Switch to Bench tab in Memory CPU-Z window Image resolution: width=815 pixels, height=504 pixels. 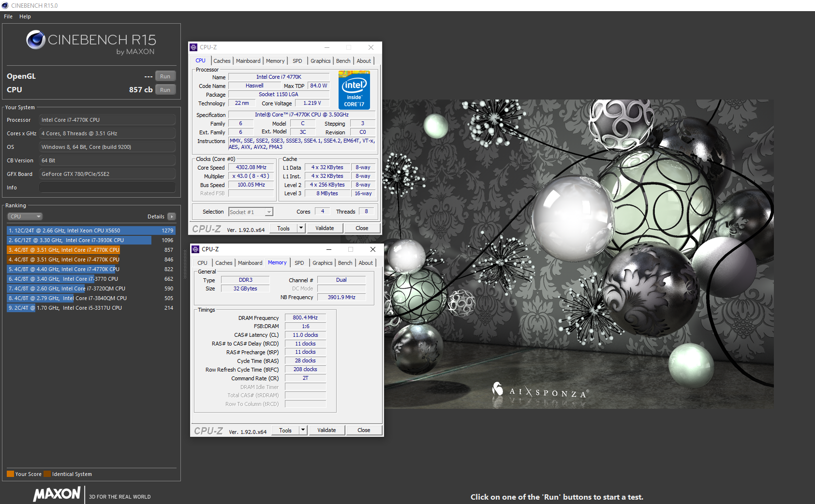345,263
